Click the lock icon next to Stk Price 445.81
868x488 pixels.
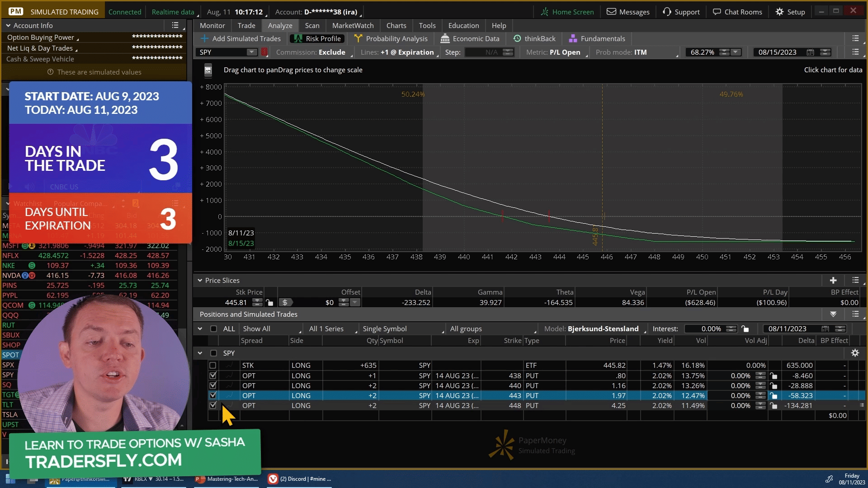[269, 302]
